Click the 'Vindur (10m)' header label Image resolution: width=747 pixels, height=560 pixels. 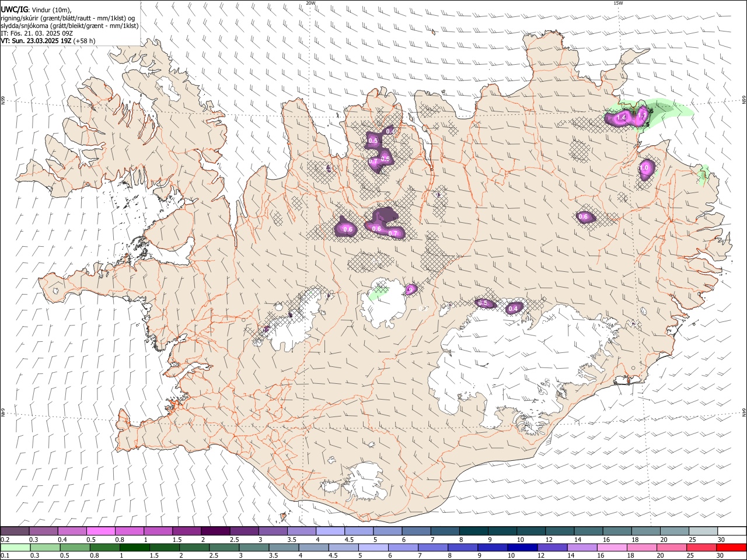(51, 9)
